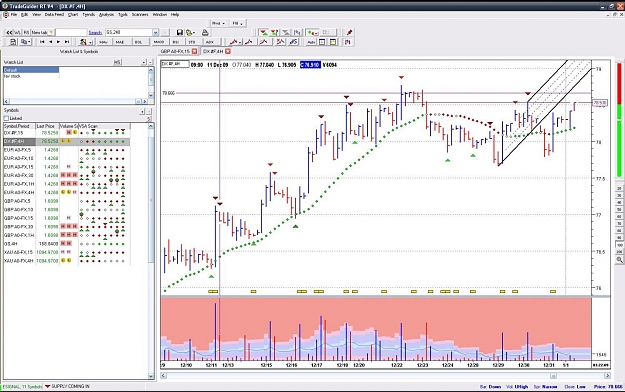Click the printer icon in the top toolbar

pos(205,32)
